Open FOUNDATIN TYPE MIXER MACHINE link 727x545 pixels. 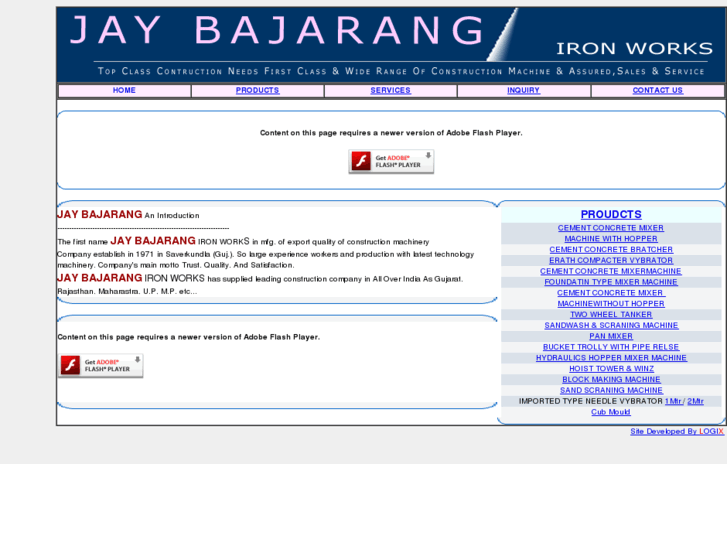[x=611, y=282]
